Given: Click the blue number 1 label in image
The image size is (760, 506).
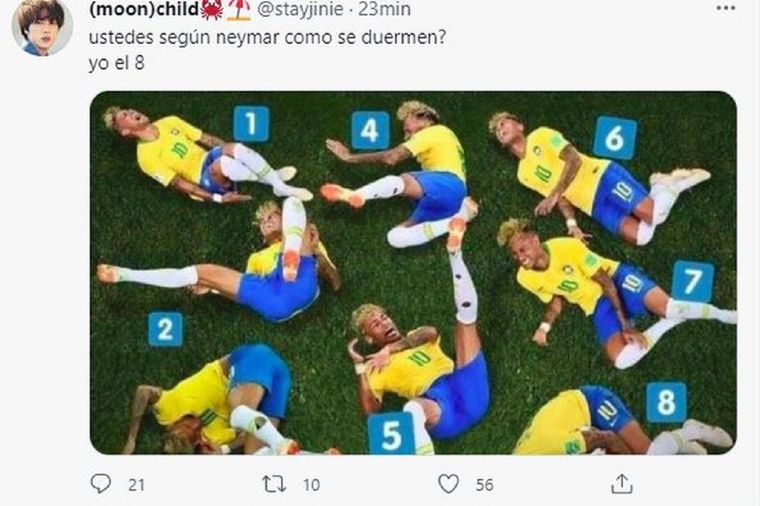Looking at the screenshot, I should [x=251, y=123].
